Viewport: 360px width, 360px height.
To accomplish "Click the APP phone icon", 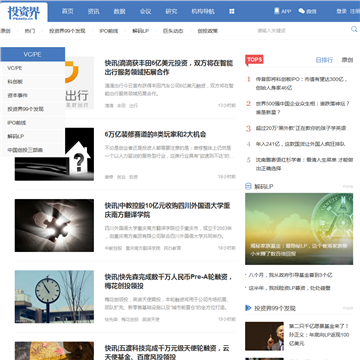I will [x=277, y=11].
